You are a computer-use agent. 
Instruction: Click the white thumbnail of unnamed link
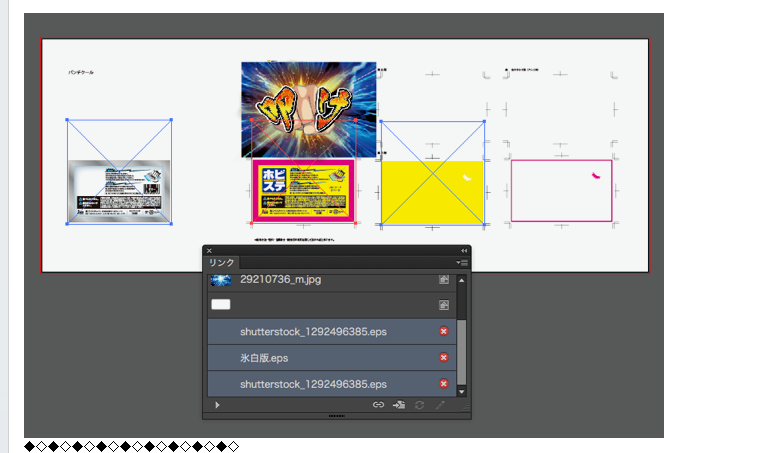coord(220,304)
